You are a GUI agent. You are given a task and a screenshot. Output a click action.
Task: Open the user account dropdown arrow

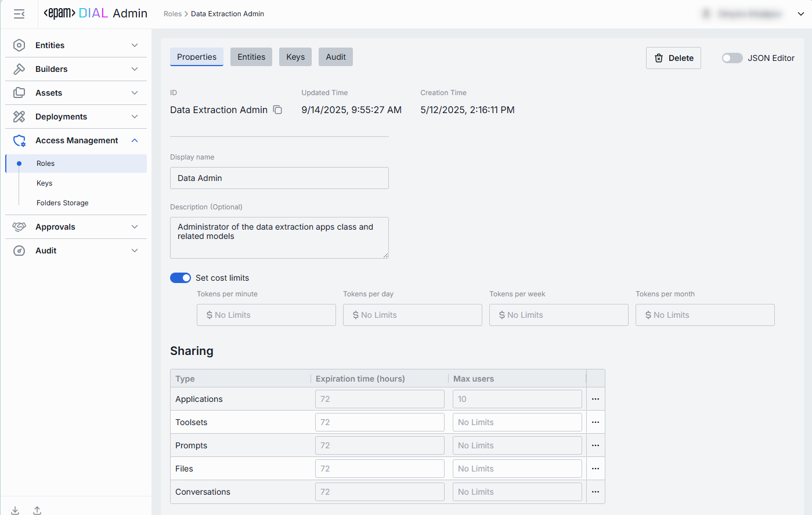[800, 14]
